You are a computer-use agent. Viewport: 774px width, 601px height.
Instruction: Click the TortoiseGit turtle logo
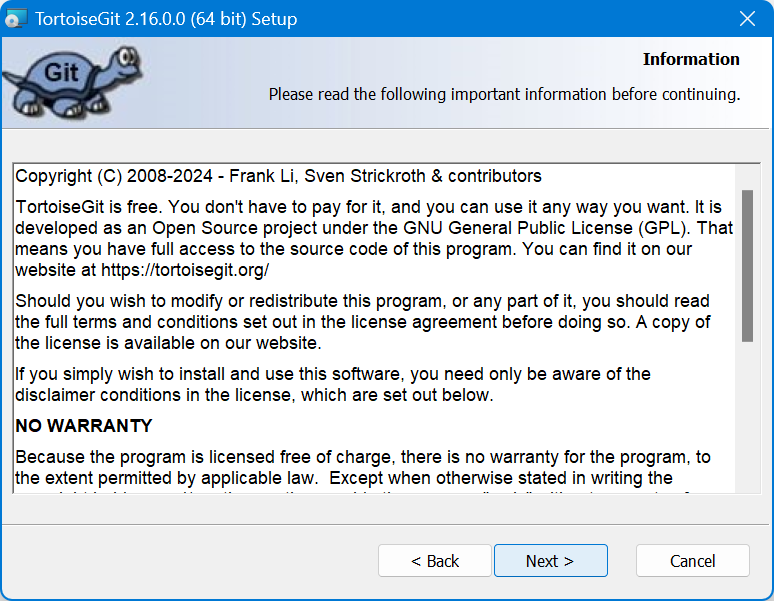(x=64, y=82)
